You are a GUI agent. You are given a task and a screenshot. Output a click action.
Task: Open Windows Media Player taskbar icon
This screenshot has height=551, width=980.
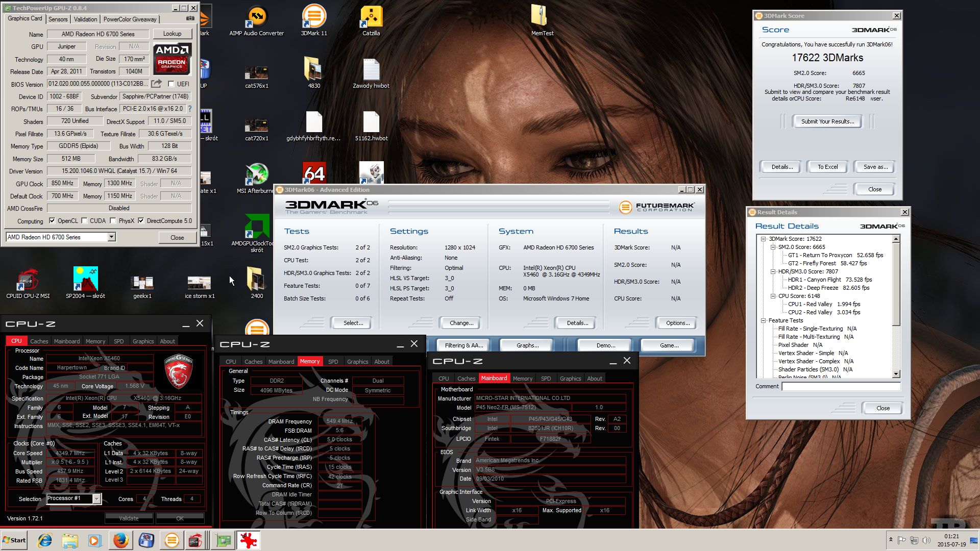tap(95, 540)
